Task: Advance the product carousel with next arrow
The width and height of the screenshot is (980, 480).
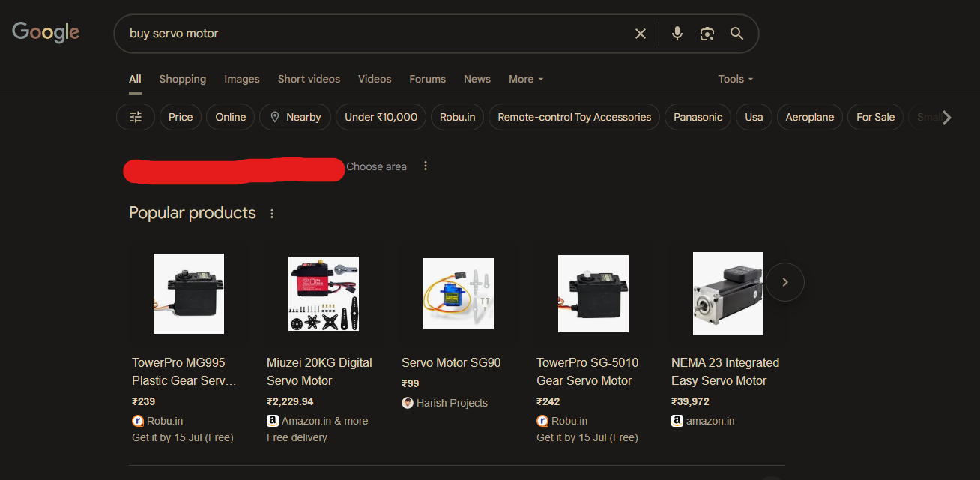Action: (785, 282)
